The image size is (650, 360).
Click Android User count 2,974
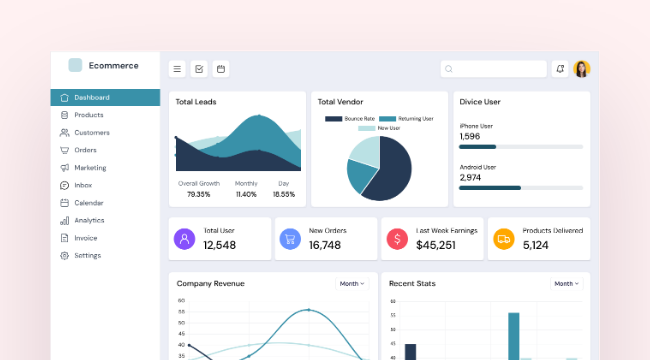pos(470,178)
